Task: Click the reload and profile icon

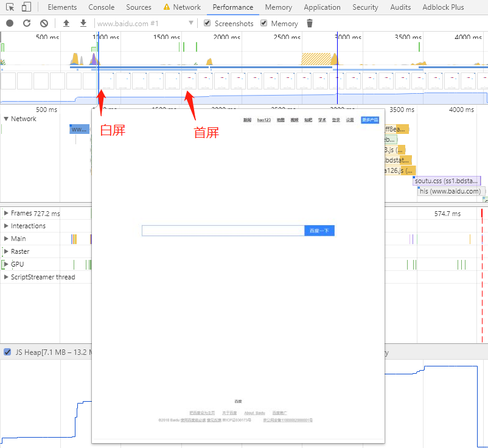Action: [x=27, y=23]
